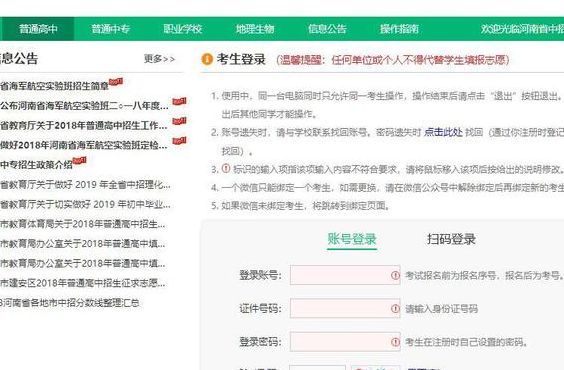
Task: Click hot badge beside 做好2018年河南省海军航空实验班 item
Action: tap(179, 140)
